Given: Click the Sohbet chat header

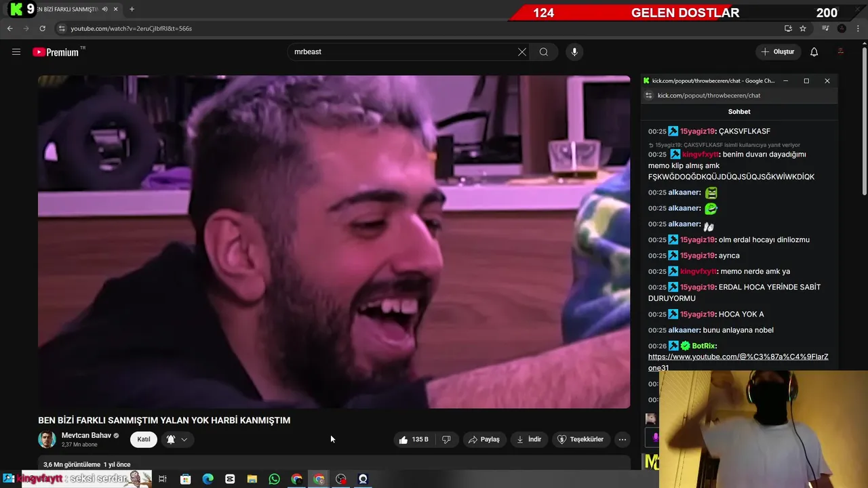Looking at the screenshot, I should click(739, 112).
